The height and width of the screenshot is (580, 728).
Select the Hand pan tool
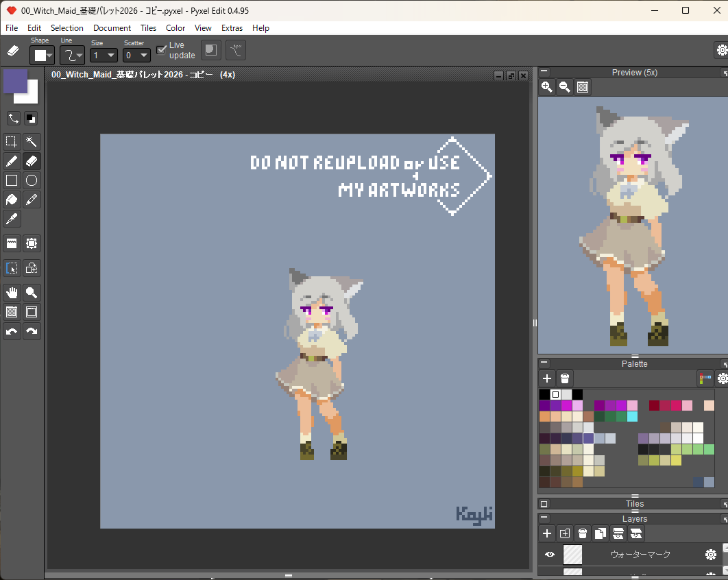point(12,293)
